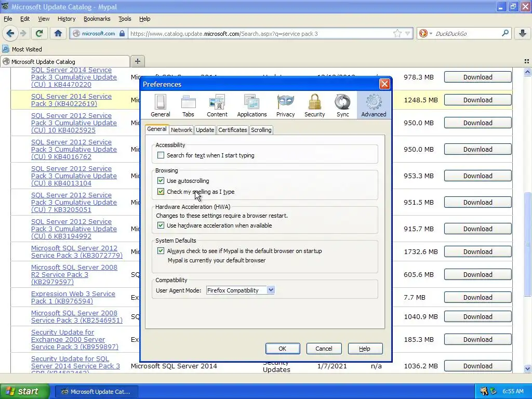Viewport: 532px width, 399px height.
Task: Click the DuckDuckGo search field
Action: point(467,34)
